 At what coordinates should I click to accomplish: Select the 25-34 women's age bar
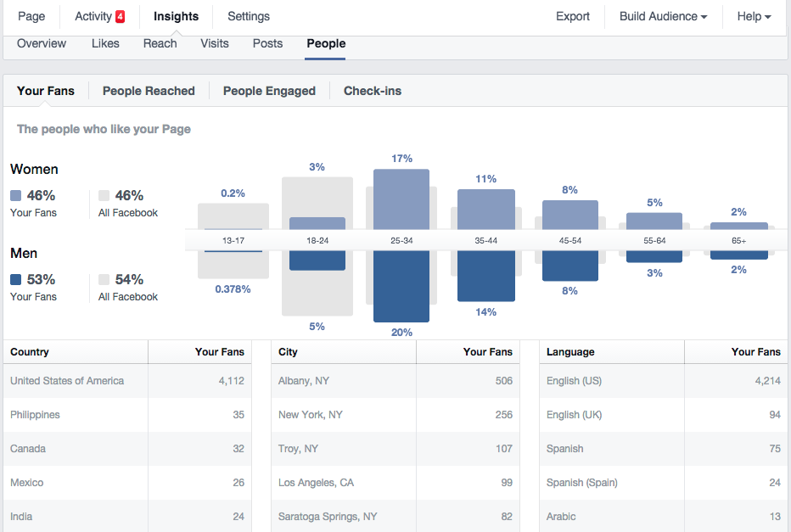coord(401,199)
